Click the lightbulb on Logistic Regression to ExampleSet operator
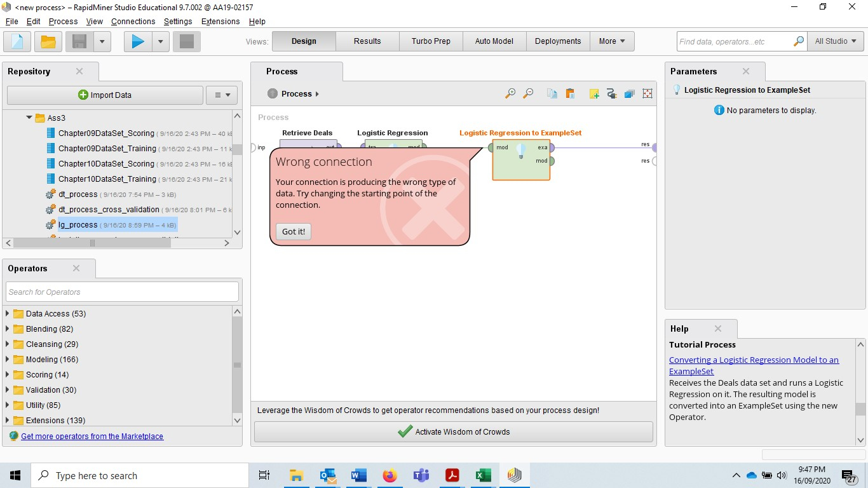This screenshot has height=488, width=868. click(521, 151)
